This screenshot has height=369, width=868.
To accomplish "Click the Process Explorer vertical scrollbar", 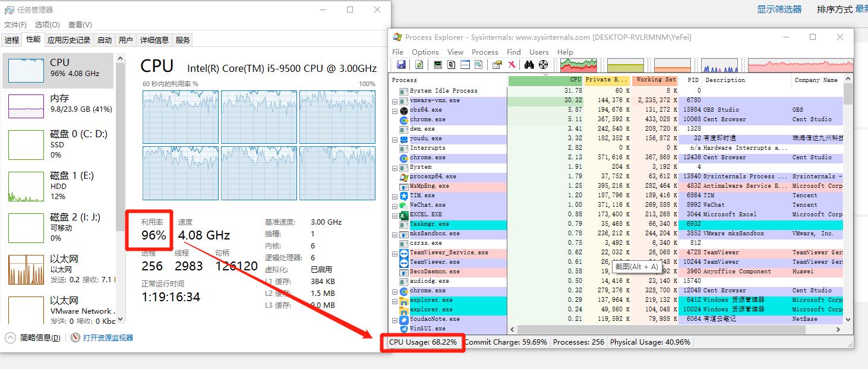I will [x=848, y=199].
